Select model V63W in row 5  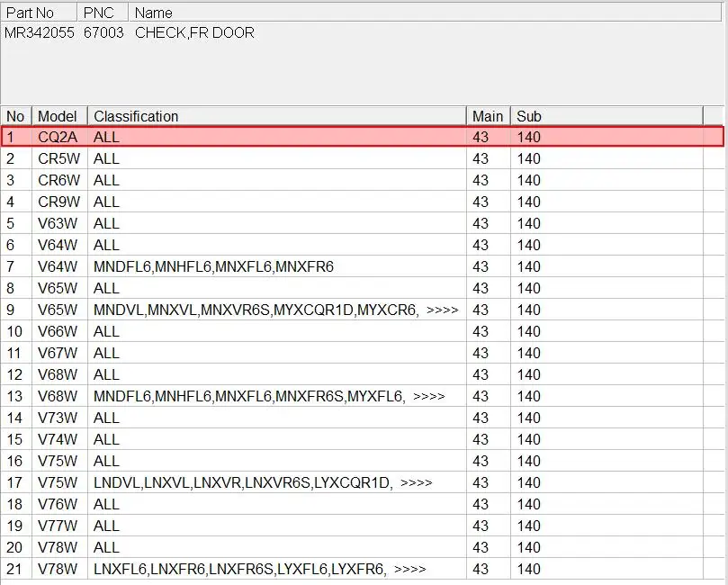click(58, 223)
